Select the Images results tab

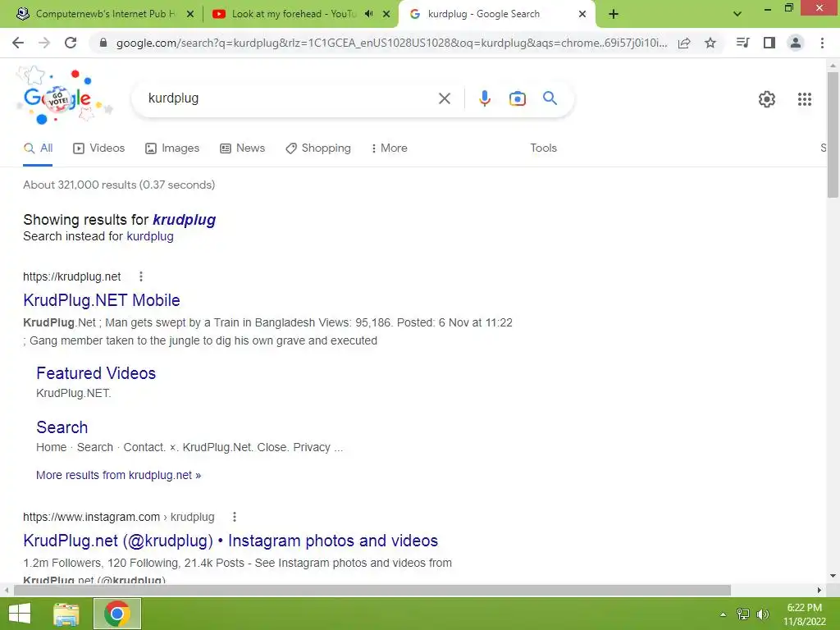pyautogui.click(x=172, y=148)
